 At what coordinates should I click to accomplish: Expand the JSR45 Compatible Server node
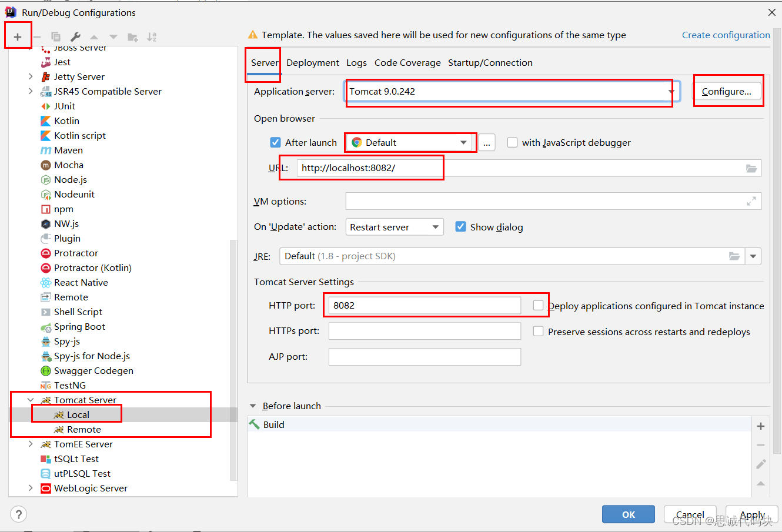(x=31, y=91)
